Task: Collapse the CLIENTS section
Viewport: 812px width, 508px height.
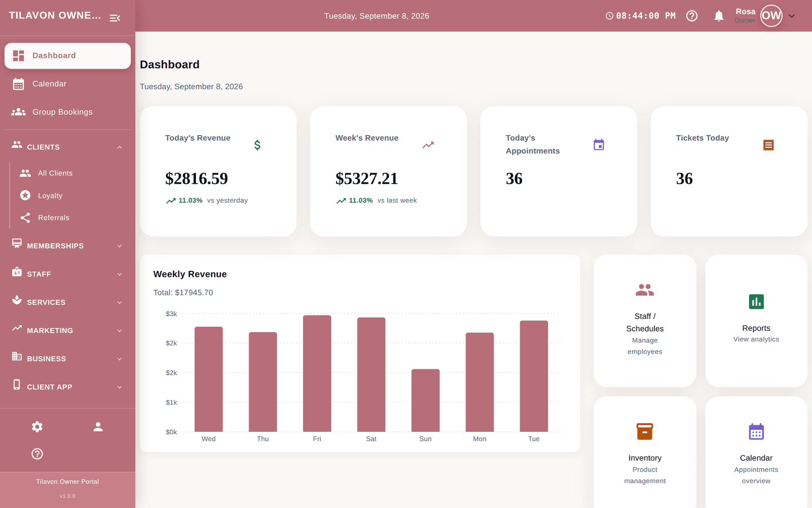Action: coord(67,147)
